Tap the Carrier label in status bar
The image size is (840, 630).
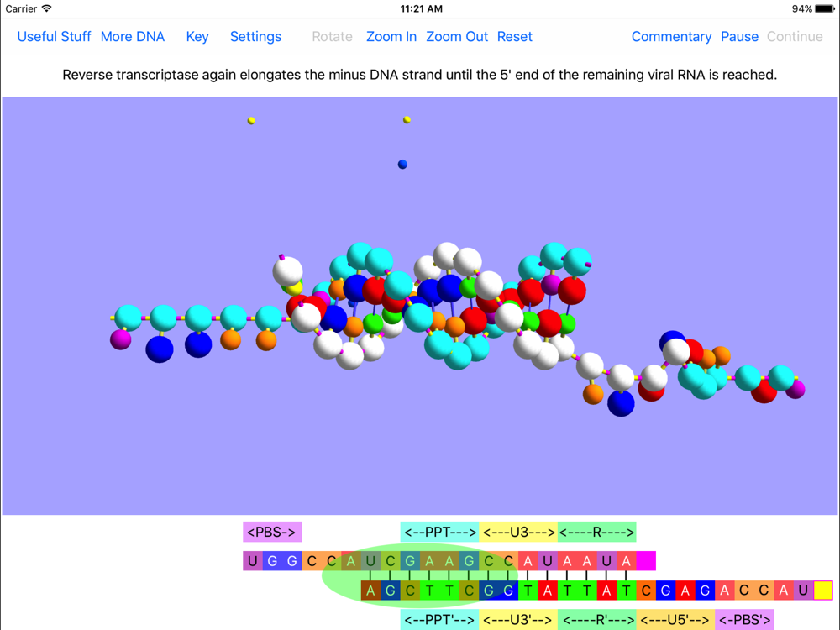coord(21,8)
